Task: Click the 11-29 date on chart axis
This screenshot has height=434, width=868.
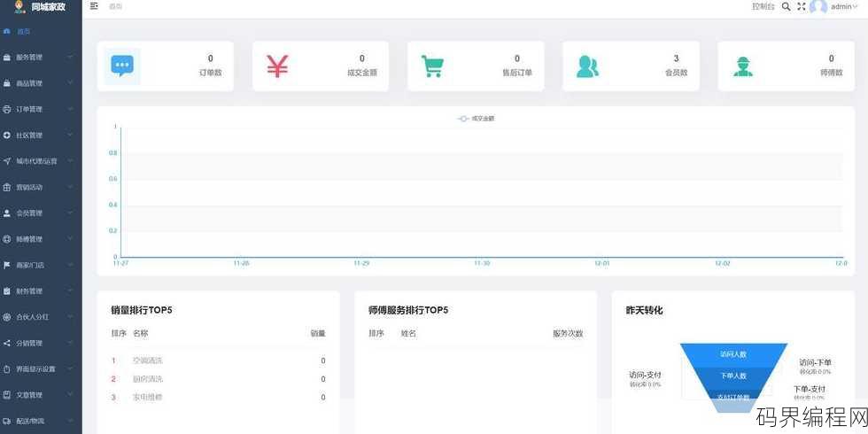Action: 361,264
